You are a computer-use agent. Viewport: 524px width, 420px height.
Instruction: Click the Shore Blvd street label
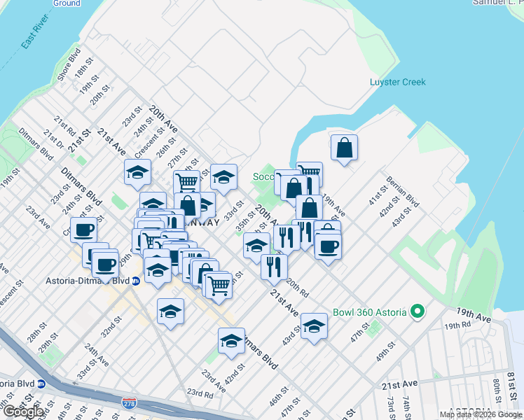[69, 64]
